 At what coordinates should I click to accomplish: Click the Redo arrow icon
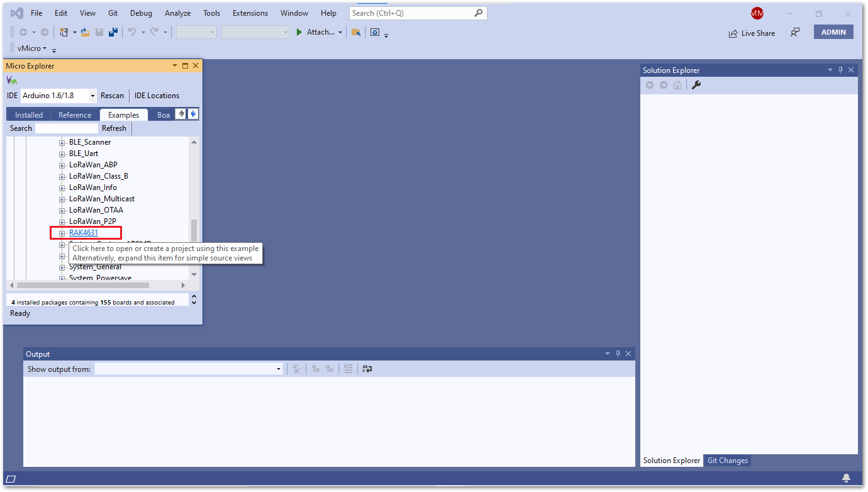(154, 32)
